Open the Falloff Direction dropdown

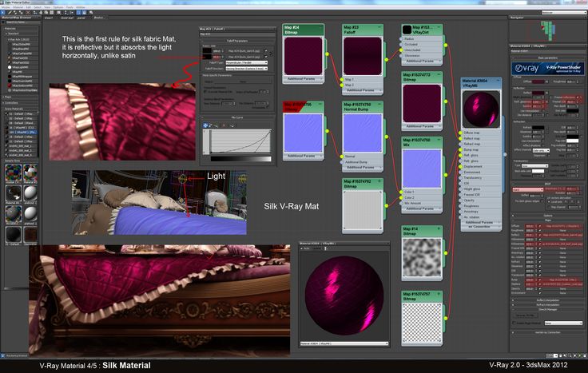click(x=247, y=69)
